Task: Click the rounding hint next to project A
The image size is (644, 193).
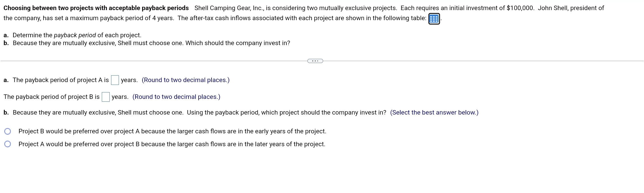Action: tap(185, 80)
